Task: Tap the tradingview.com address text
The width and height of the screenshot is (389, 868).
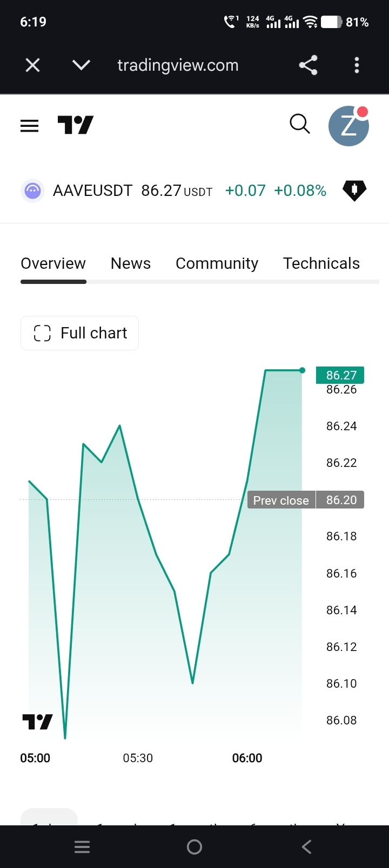Action: click(x=178, y=65)
